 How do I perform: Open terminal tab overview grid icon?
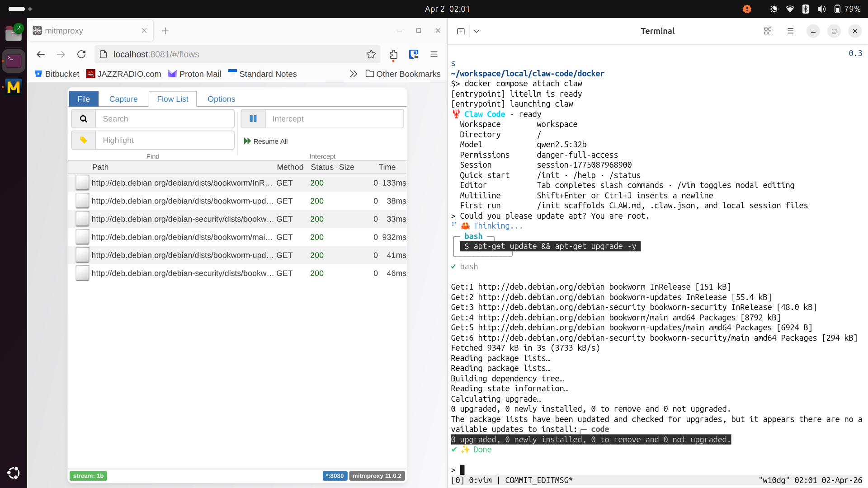[768, 31]
